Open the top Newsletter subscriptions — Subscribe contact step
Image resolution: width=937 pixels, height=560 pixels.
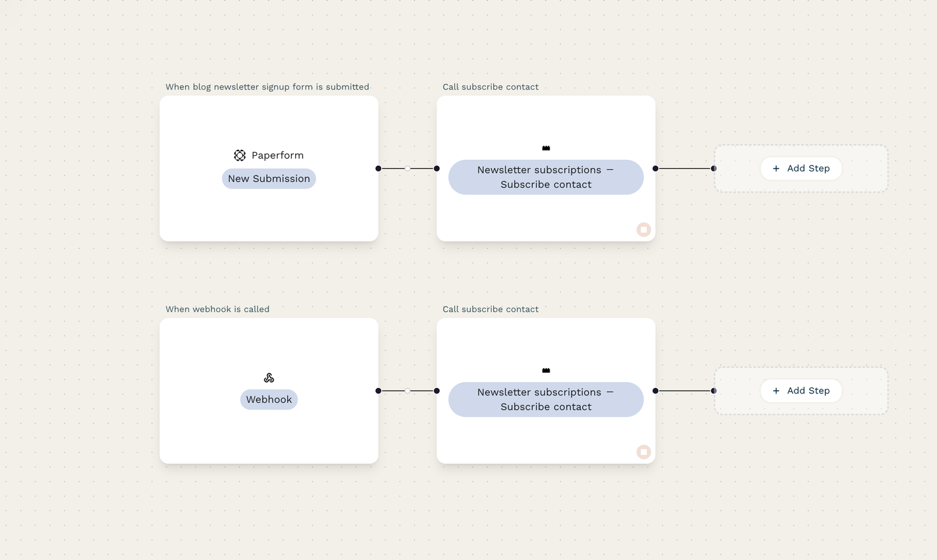click(x=545, y=177)
